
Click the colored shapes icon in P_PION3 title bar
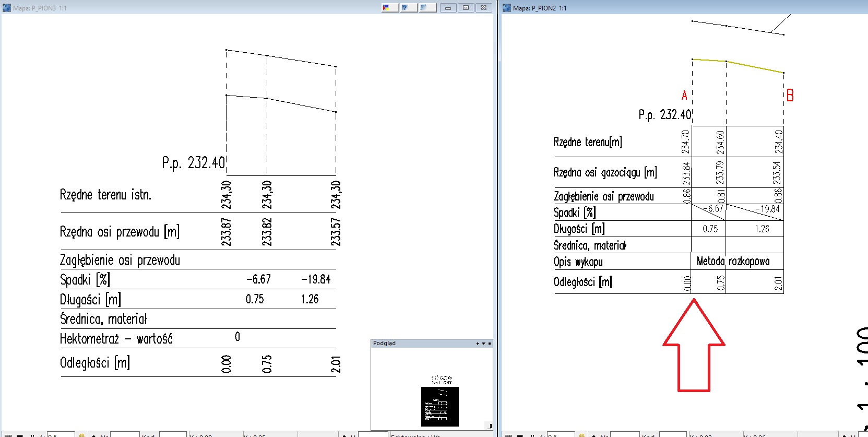(390, 7)
